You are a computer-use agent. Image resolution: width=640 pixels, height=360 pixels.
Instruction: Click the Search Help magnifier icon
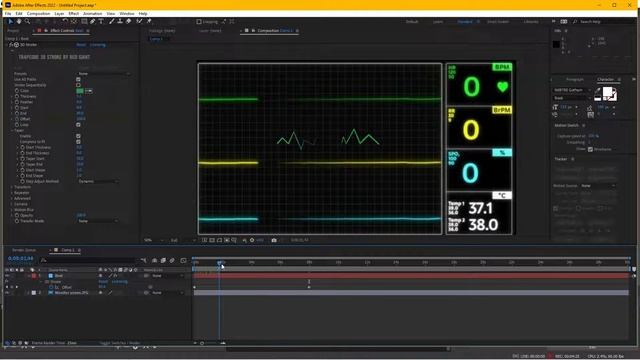click(575, 22)
